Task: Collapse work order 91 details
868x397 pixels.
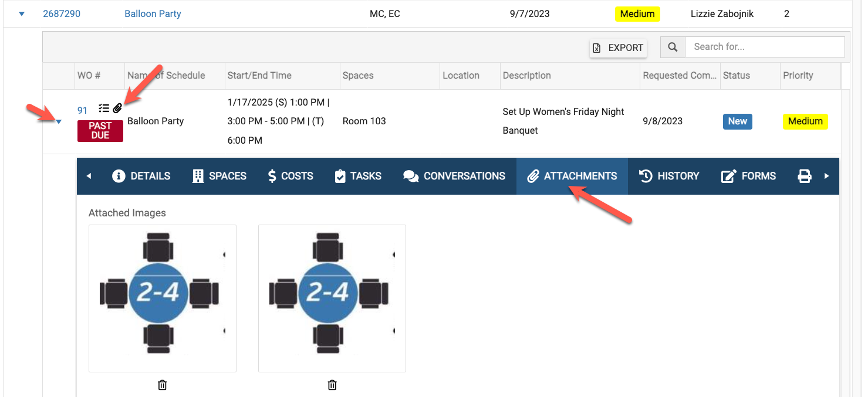Action: point(59,121)
